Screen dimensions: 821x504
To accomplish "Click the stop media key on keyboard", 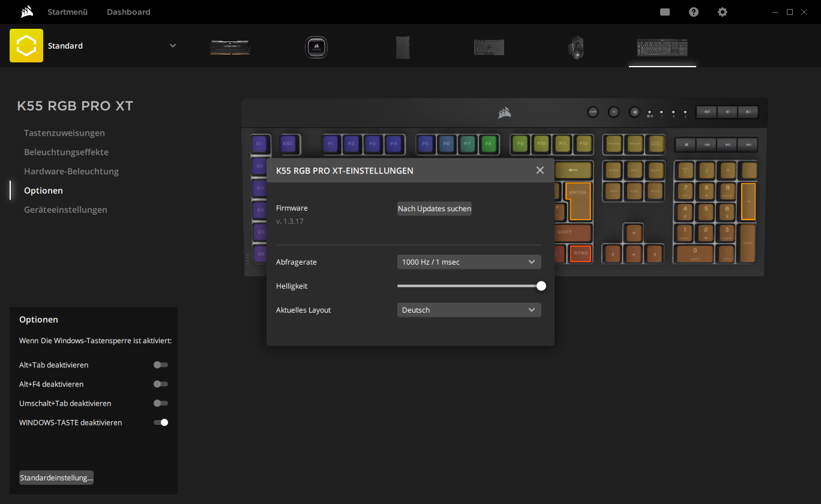I will (685, 145).
